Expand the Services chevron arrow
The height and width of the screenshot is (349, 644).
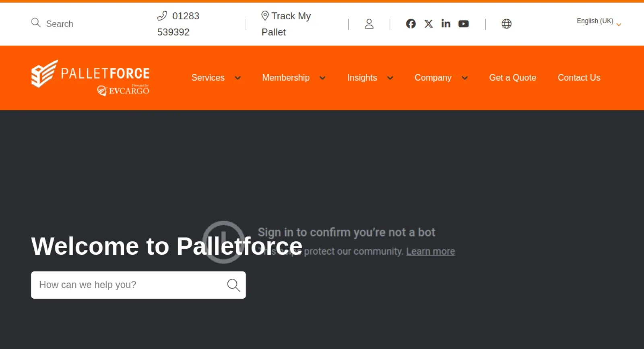pos(238,78)
